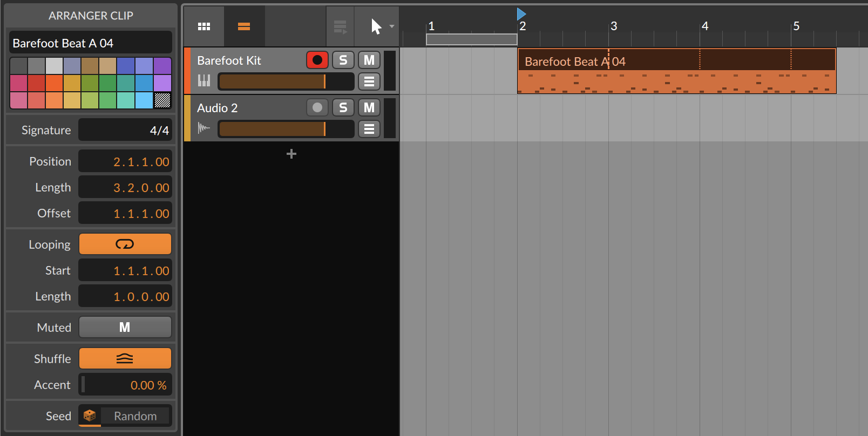Open the Audio 2 track menu icon
This screenshot has height=436, width=868.
click(x=369, y=129)
